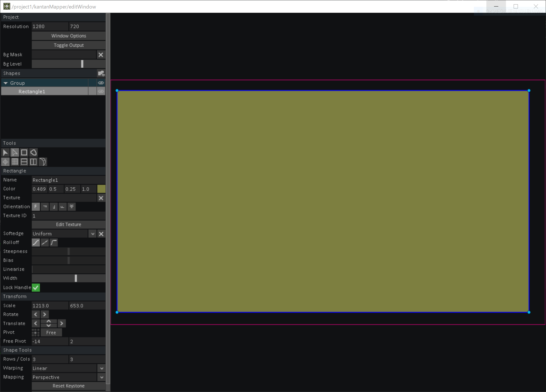This screenshot has height=392, width=546.
Task: Open the Warping Linear dropdown
Action: point(101,368)
